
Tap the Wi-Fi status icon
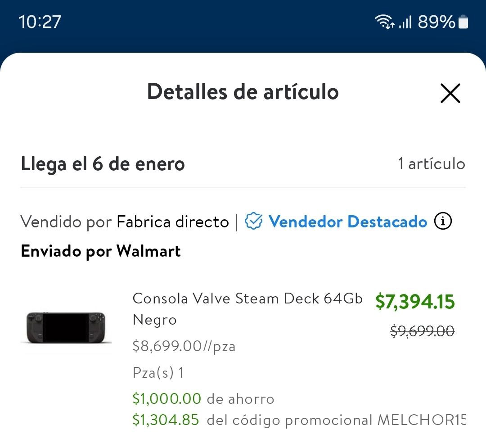click(x=384, y=22)
